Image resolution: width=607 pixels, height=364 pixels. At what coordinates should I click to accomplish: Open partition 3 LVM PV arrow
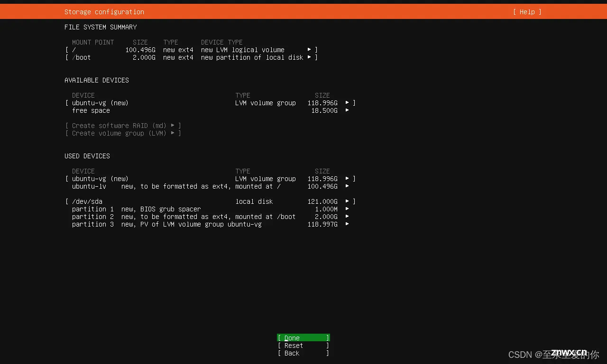click(x=347, y=224)
